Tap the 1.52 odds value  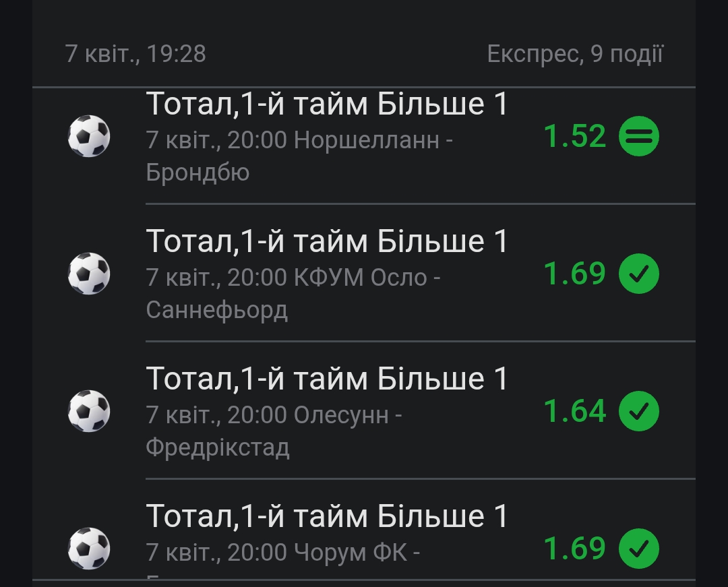tap(574, 136)
